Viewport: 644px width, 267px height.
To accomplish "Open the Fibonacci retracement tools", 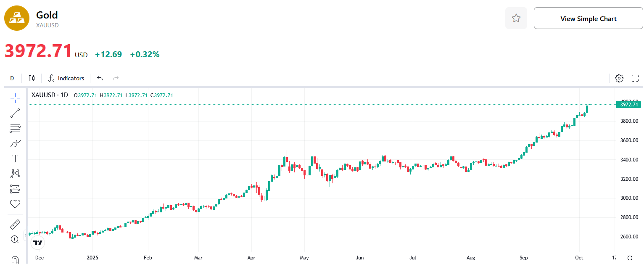I will pos(15,129).
